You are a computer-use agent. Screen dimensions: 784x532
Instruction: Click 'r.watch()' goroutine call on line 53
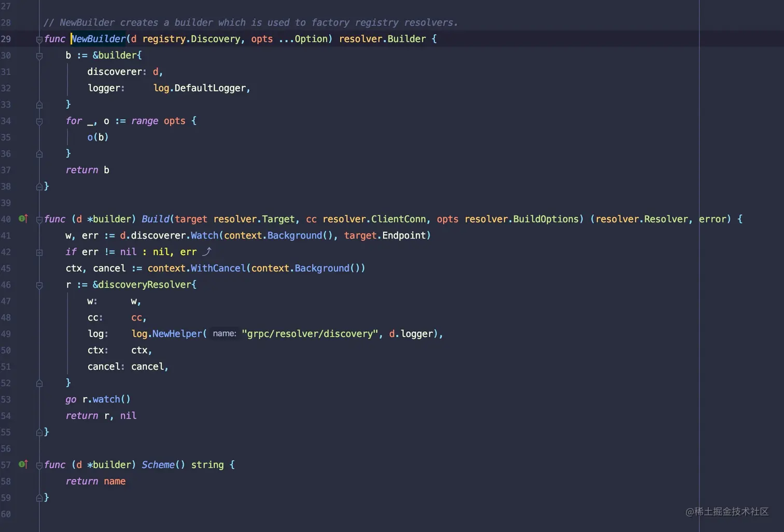tap(106, 399)
